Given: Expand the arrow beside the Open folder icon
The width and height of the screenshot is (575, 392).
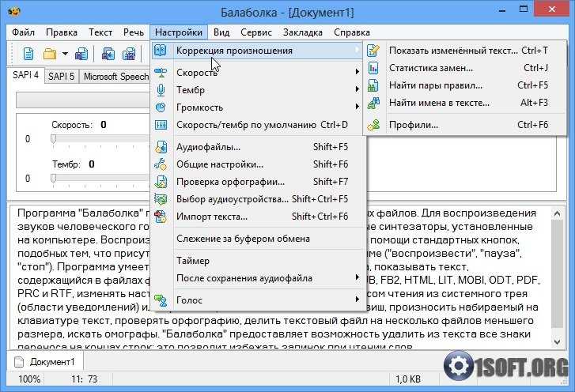Looking at the screenshot, I should (65, 54).
